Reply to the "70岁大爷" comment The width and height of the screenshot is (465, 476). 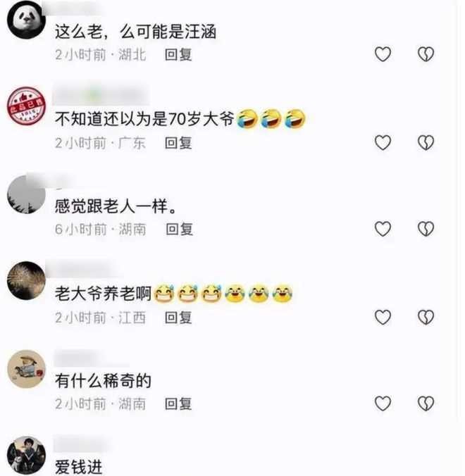pyautogui.click(x=178, y=143)
